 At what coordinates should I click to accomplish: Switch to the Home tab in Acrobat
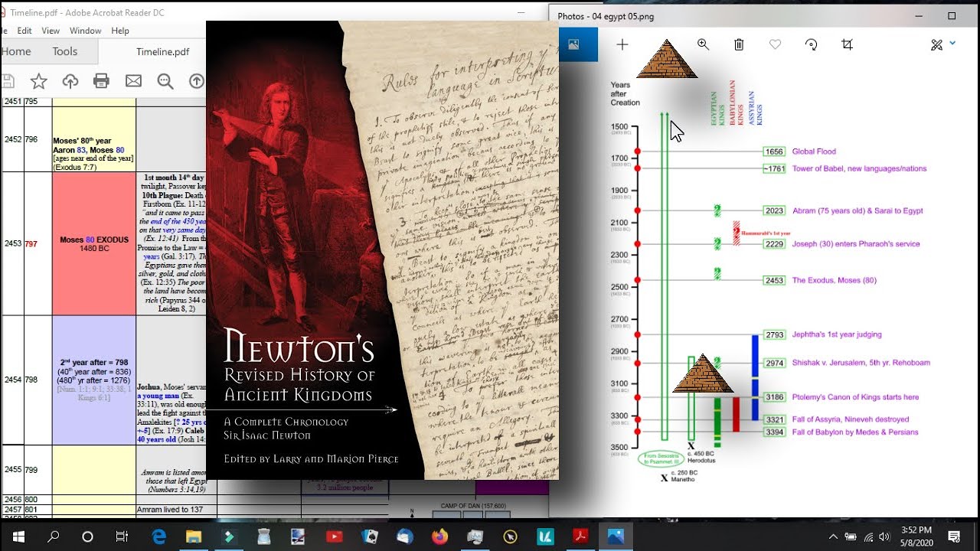tap(16, 51)
